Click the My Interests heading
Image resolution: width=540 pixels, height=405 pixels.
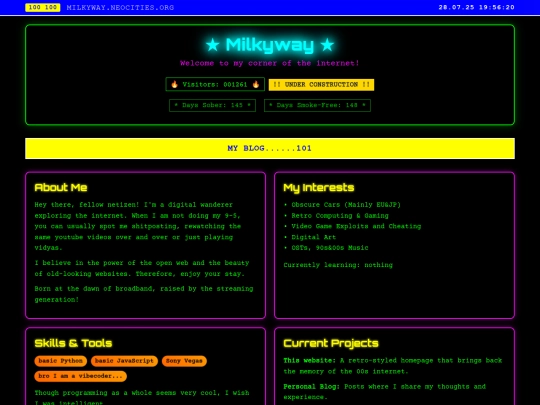(319, 187)
